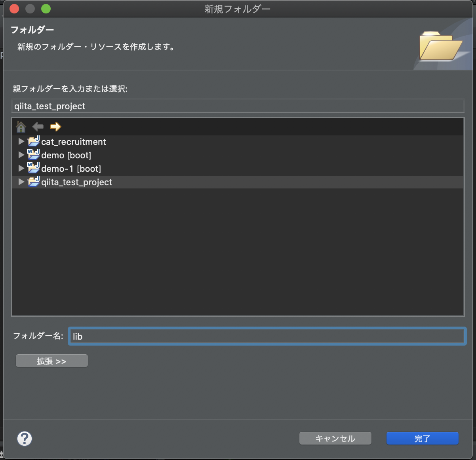Screen dimensions: 476x460
Task: Click the Maven project icon beside demo [boot]
Action: (33, 154)
